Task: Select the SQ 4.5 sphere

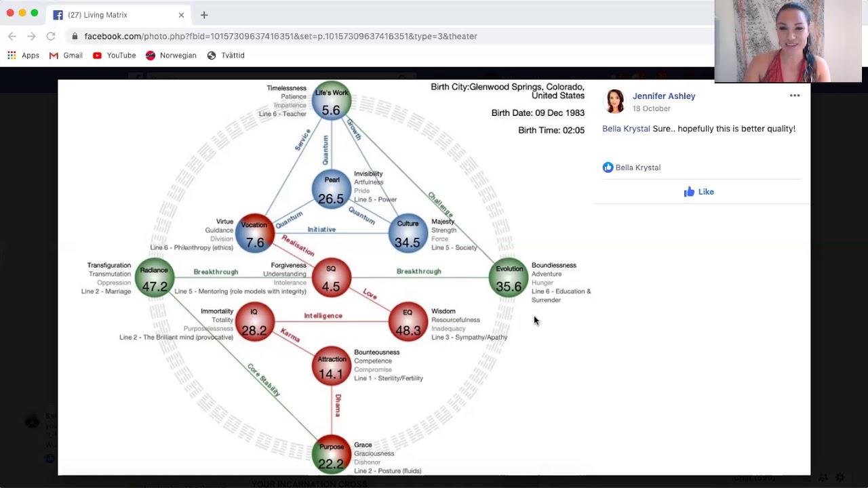Action: 331,277
